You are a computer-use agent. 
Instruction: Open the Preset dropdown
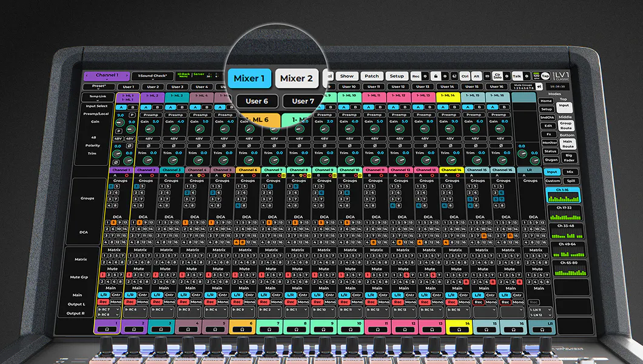coord(99,87)
